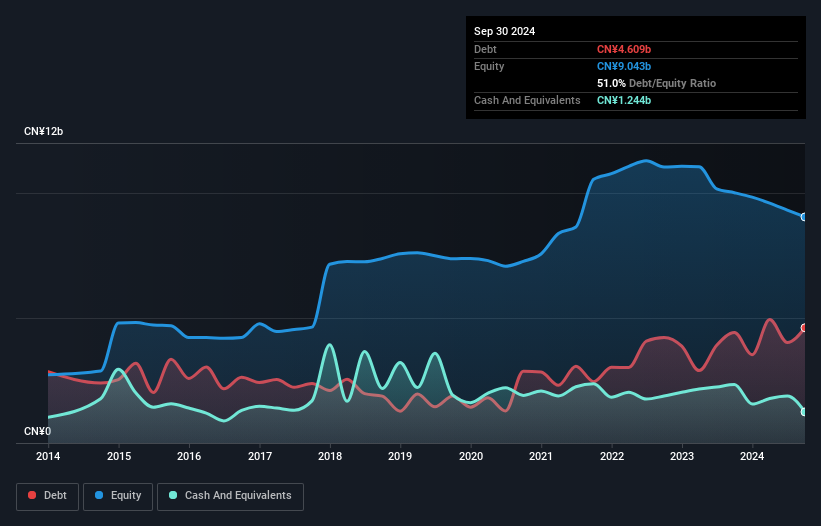Toggle the Equity series legend button
This screenshot has width=821, height=526.
pyautogui.click(x=118, y=496)
